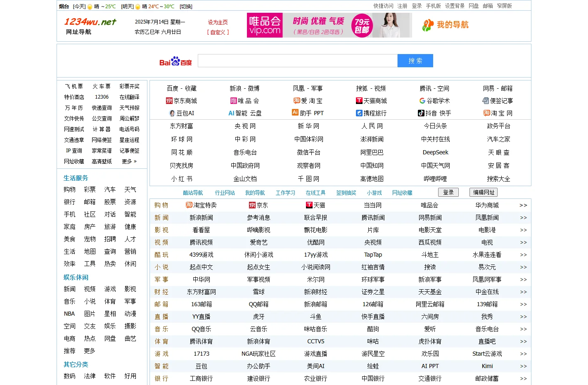Screen dimensions: 588x385
Task: Click the 便签记事 notepad icon
Action: click(486, 101)
